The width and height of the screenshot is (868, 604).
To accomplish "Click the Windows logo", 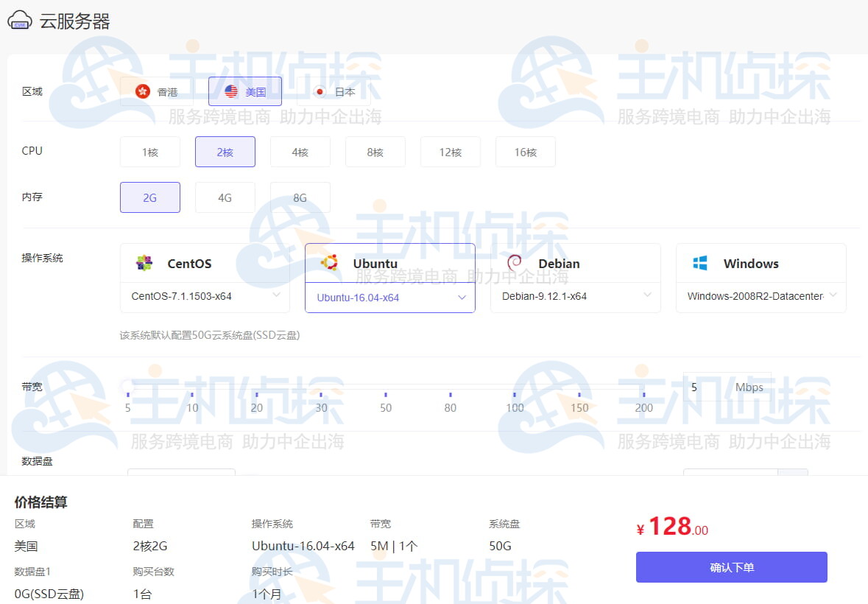I will pyautogui.click(x=701, y=263).
